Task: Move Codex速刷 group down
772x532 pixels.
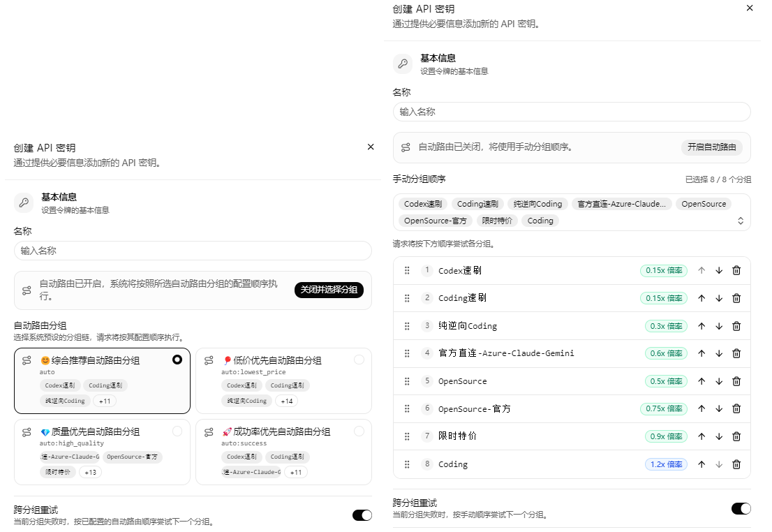Action: 719,270
